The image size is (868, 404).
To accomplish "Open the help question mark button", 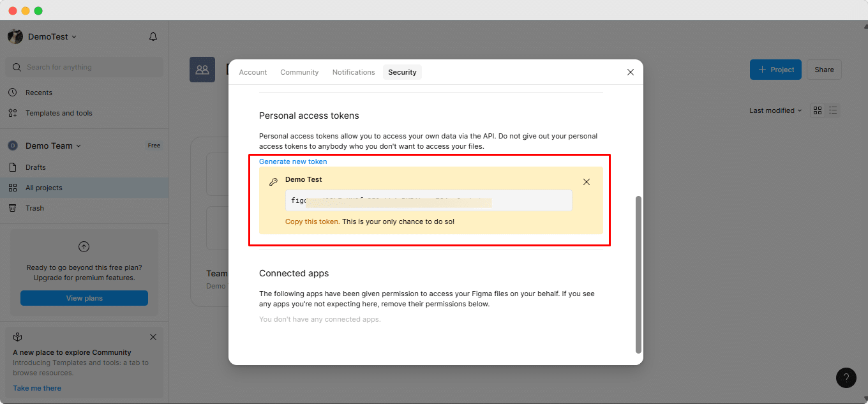I will click(846, 377).
